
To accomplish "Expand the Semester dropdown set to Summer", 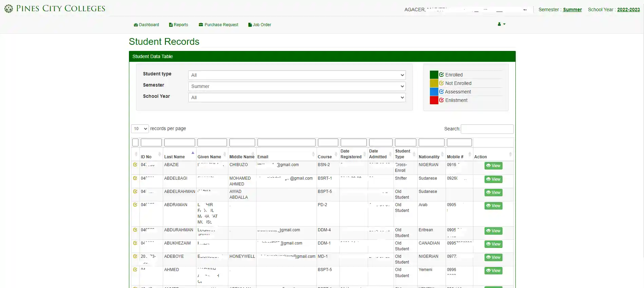I will pyautogui.click(x=297, y=86).
